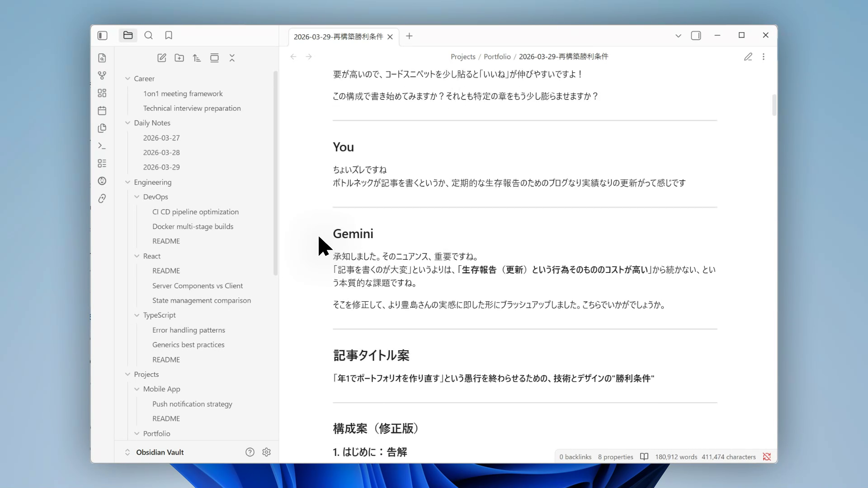The height and width of the screenshot is (488, 868).
Task: Open quick switcher icon in ribbon
Action: point(102,58)
